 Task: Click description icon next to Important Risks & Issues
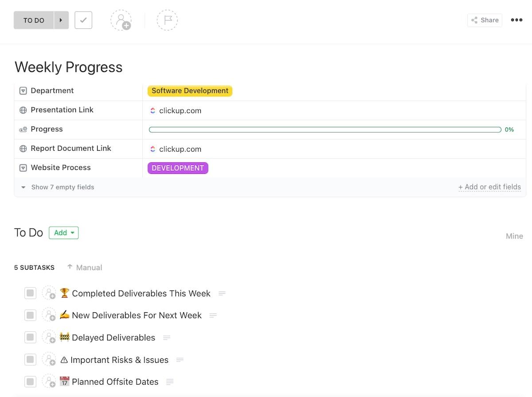click(180, 360)
